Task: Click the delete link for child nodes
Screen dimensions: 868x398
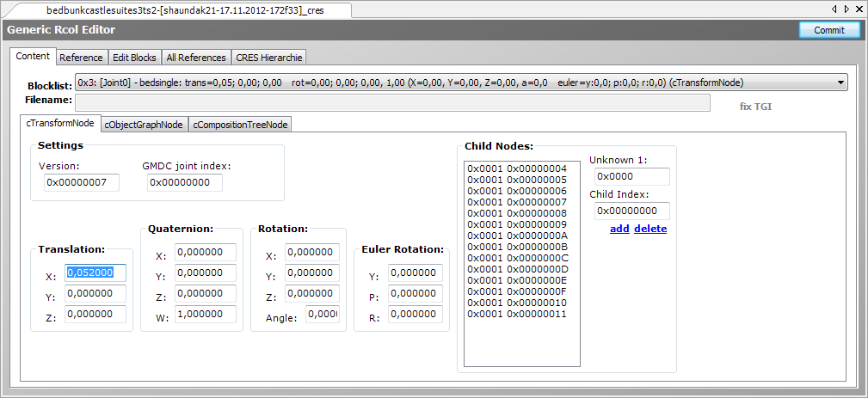Action: [650, 229]
